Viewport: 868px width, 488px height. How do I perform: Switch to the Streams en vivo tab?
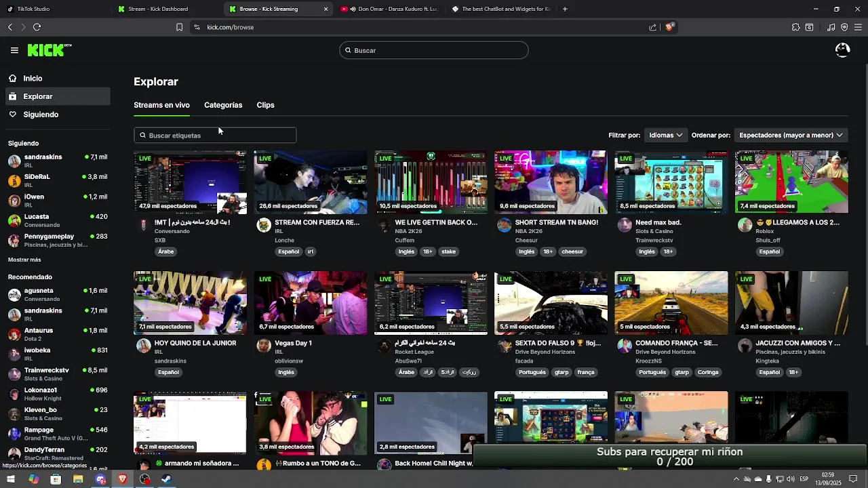pyautogui.click(x=161, y=105)
